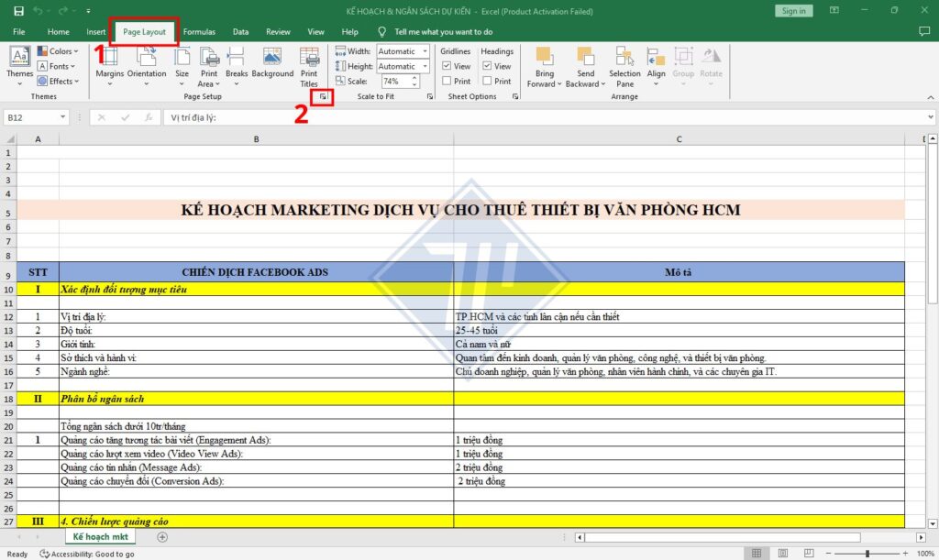Launch the Page Setup dialog launcher
This screenshot has height=560, width=939.
tap(323, 96)
